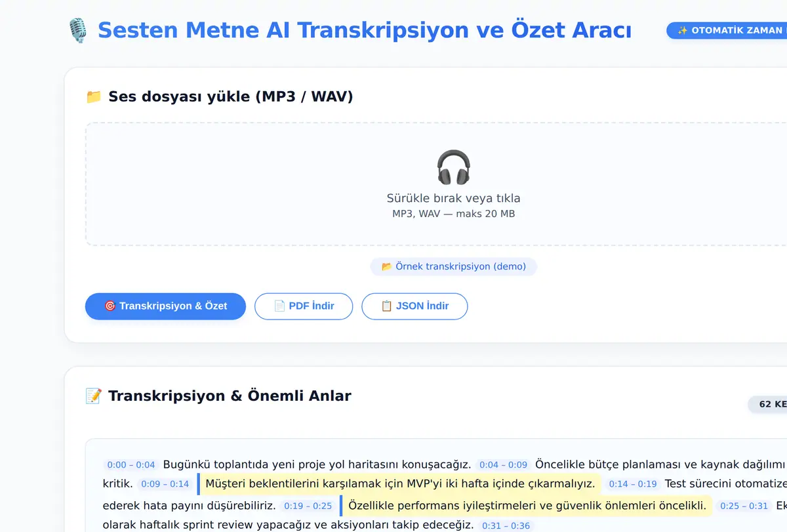Click the microphone icon in page title

(77, 31)
